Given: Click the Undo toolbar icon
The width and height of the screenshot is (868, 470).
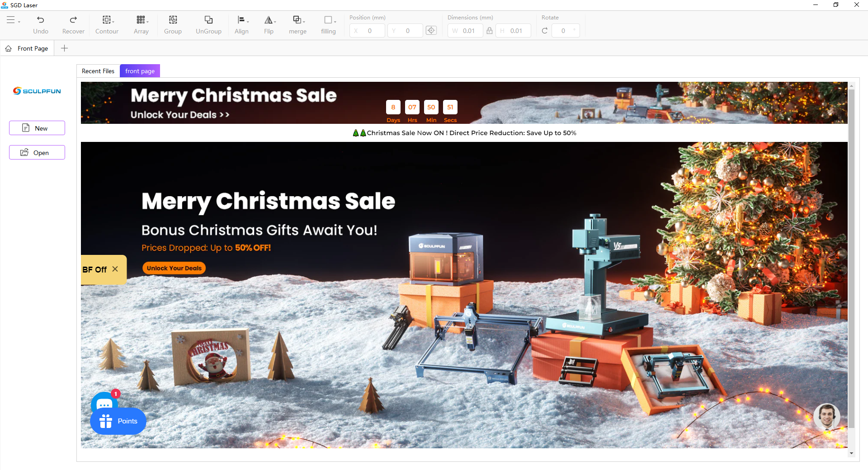Looking at the screenshot, I should (x=41, y=20).
